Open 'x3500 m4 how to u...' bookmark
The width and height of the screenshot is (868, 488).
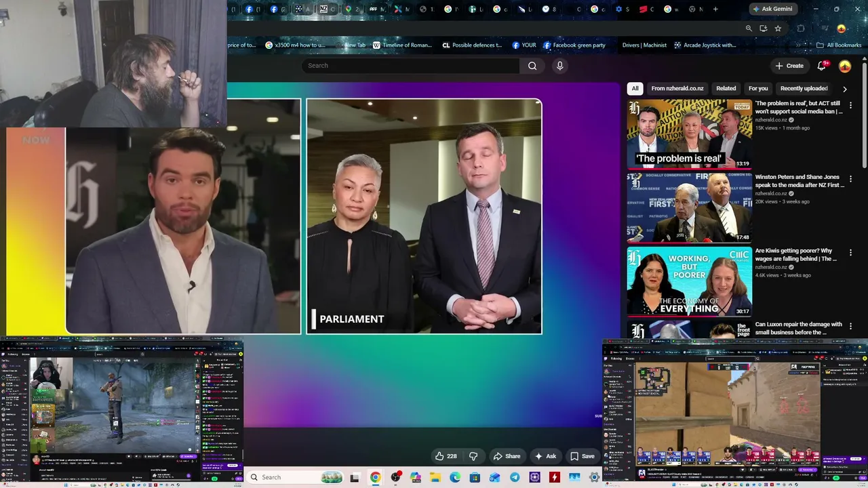tap(295, 45)
